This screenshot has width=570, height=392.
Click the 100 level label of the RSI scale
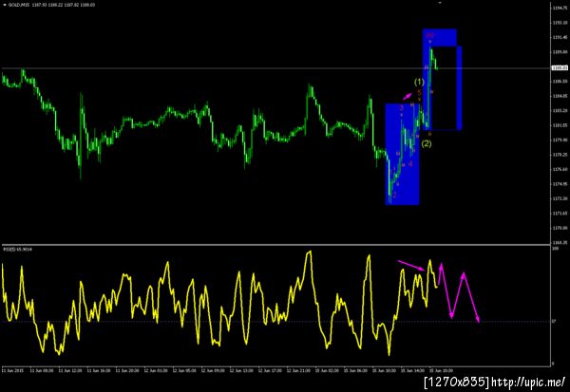pos(555,249)
